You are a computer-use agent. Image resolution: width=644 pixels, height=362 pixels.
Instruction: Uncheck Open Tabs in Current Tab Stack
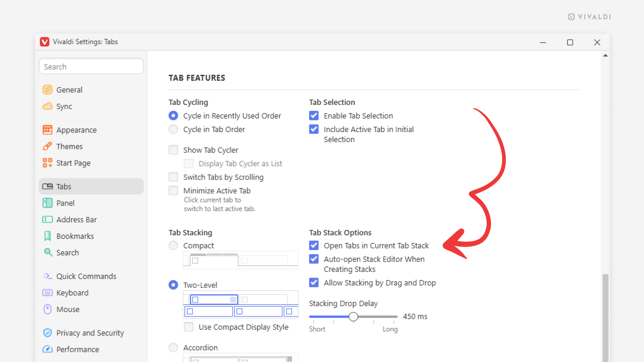(314, 245)
